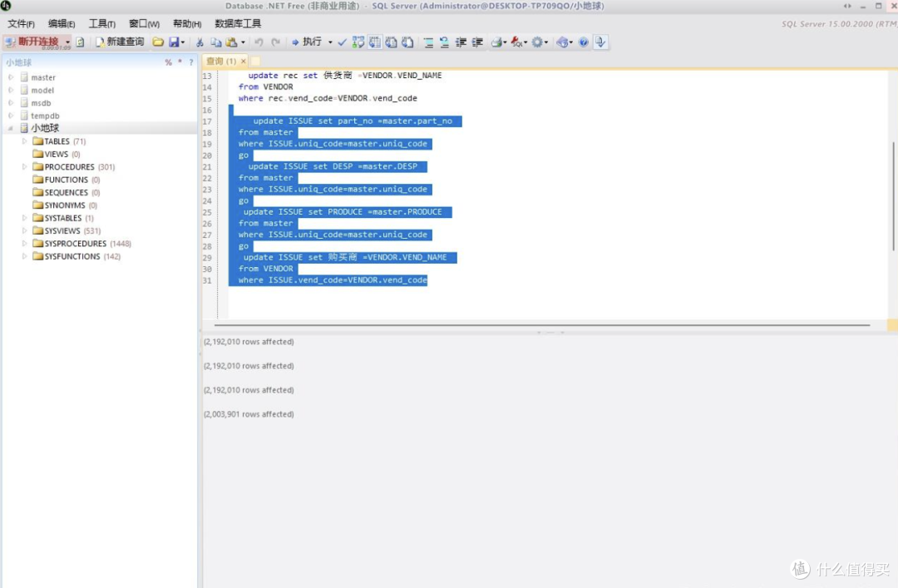Collapse the 小地球 database node

pos(11,128)
